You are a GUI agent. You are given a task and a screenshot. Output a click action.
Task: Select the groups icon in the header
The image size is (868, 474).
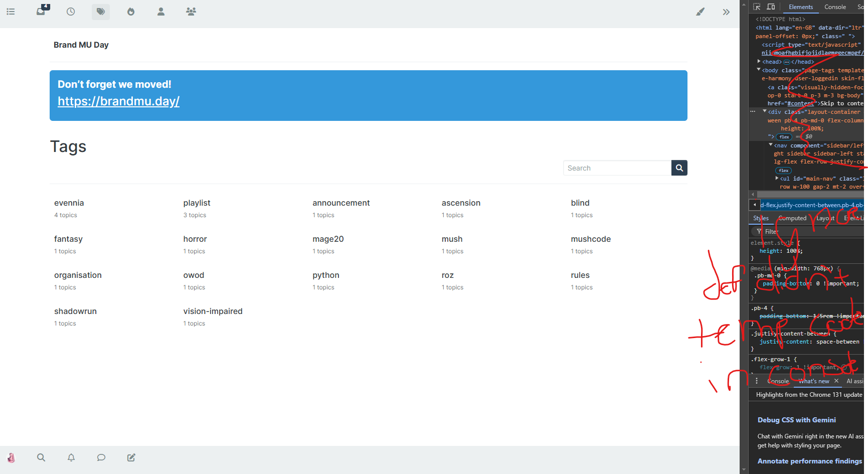point(191,12)
